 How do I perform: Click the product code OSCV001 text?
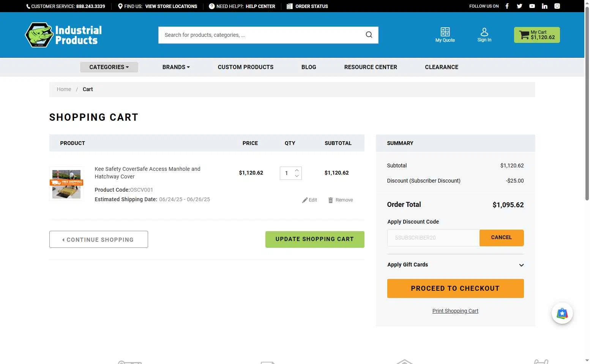(x=142, y=190)
